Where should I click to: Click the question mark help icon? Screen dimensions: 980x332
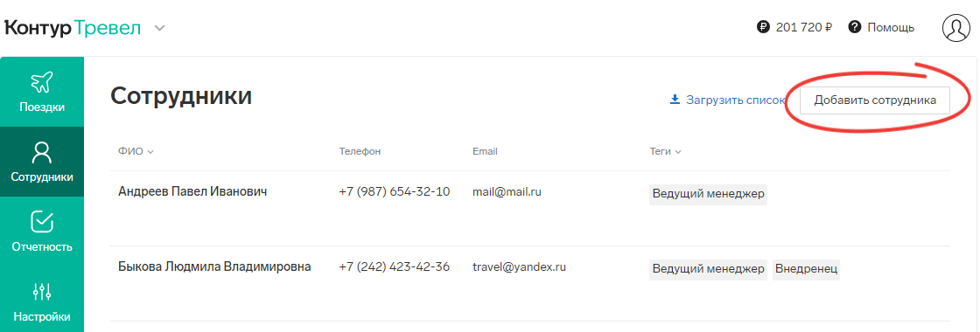[x=855, y=27]
